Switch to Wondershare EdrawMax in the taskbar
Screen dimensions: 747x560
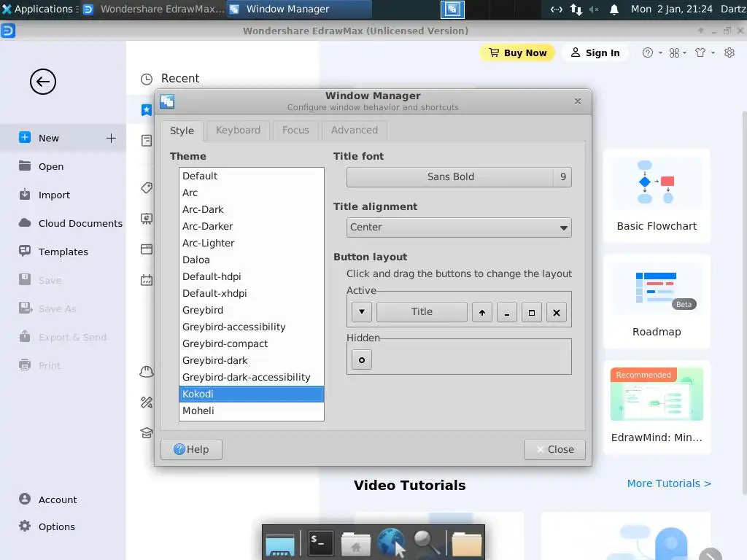point(153,9)
